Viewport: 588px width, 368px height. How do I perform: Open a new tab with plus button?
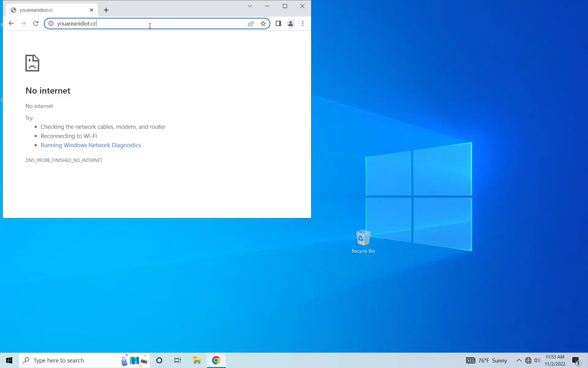[x=106, y=10]
